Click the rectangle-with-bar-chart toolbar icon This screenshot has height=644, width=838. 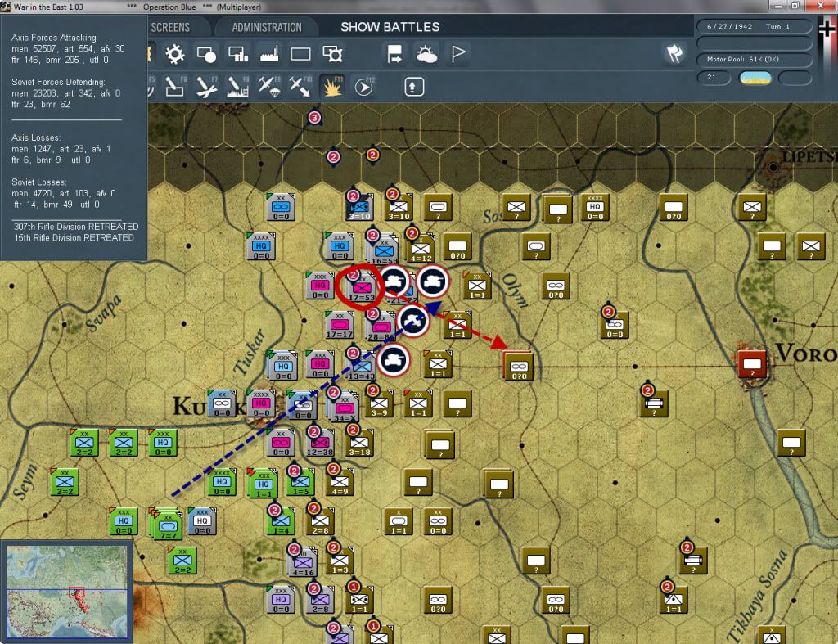[x=238, y=54]
